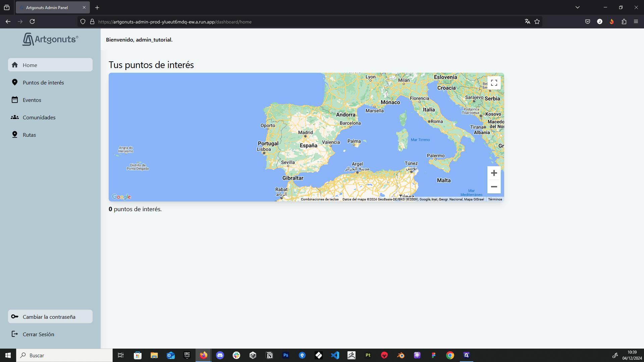Image resolution: width=644 pixels, height=362 pixels.
Task: Open the Pocket save icon
Action: point(588,21)
